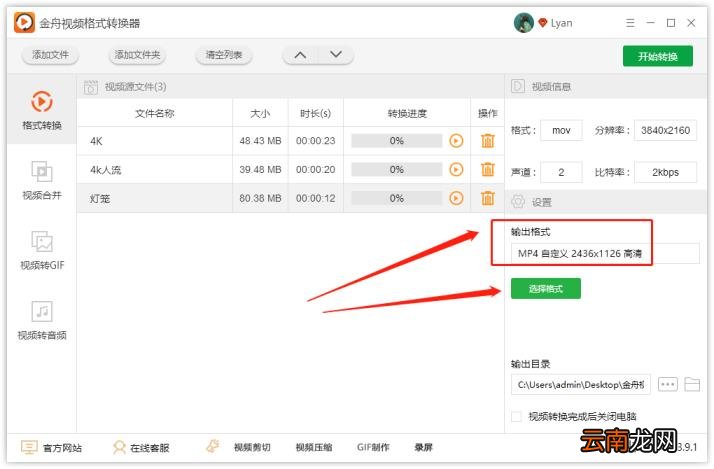Viewport: 714px width, 469px height.
Task: Open output folder via folder icon
Action: [692, 385]
